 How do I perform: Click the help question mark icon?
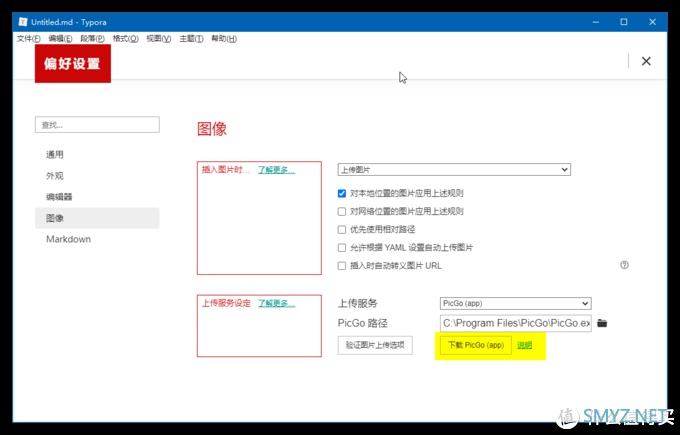(x=624, y=265)
